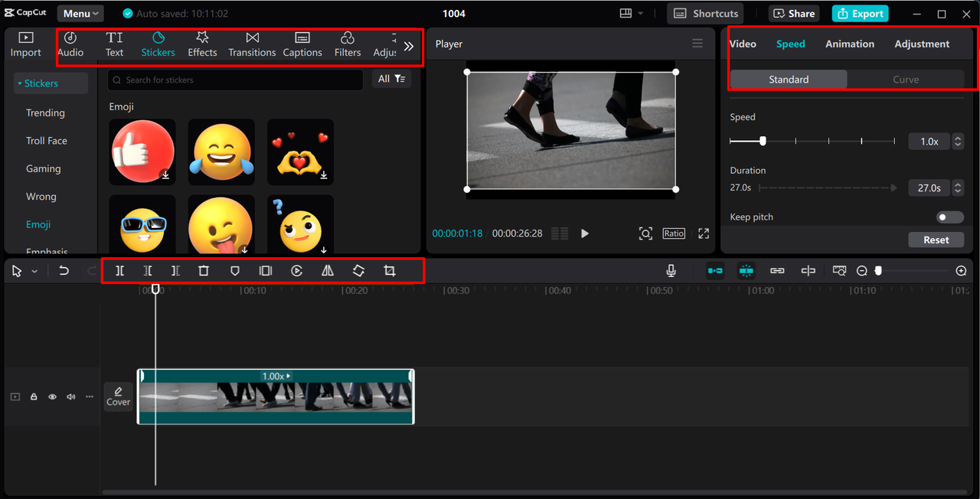Click the Duration slider track
This screenshot has width=980, height=499.
tap(828, 188)
